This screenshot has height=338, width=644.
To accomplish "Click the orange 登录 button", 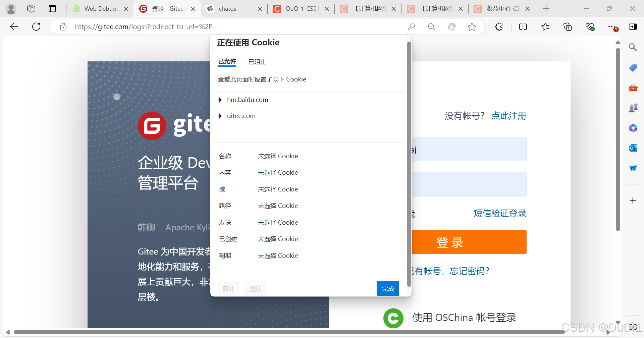I will tap(469, 242).
